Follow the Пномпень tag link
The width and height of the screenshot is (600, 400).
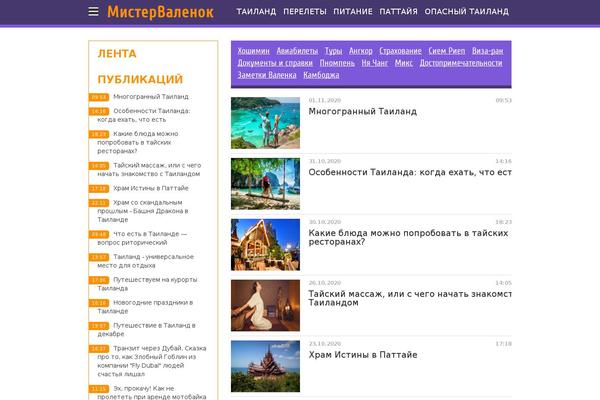point(337,63)
